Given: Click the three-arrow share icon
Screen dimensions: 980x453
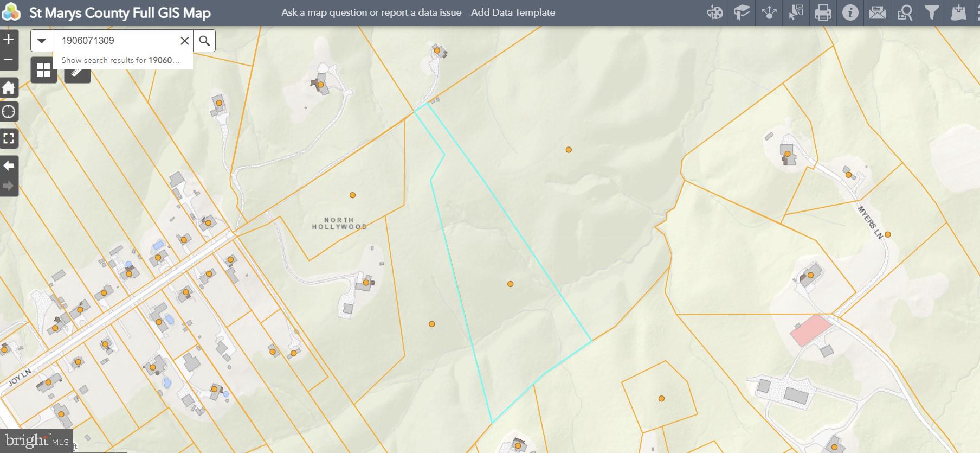Looking at the screenshot, I should [769, 12].
